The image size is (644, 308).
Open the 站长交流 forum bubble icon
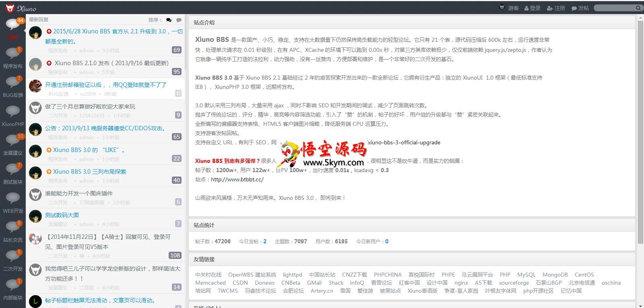click(x=13, y=227)
